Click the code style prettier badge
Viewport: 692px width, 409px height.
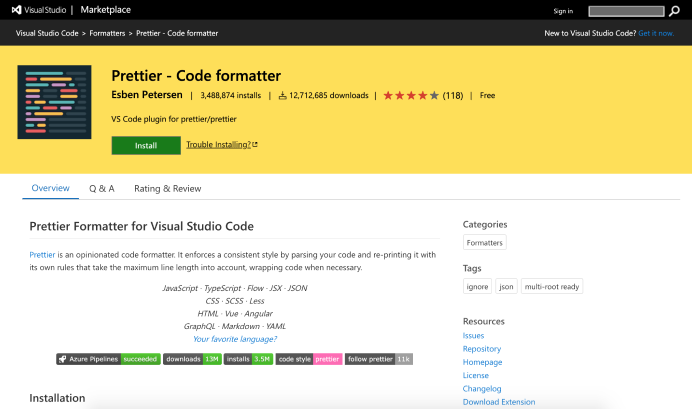coord(309,359)
